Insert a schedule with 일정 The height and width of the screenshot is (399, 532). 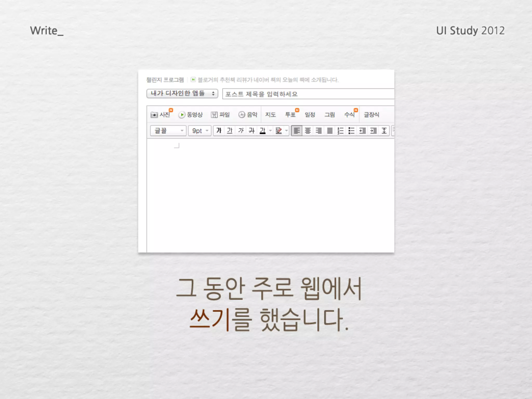click(x=310, y=115)
